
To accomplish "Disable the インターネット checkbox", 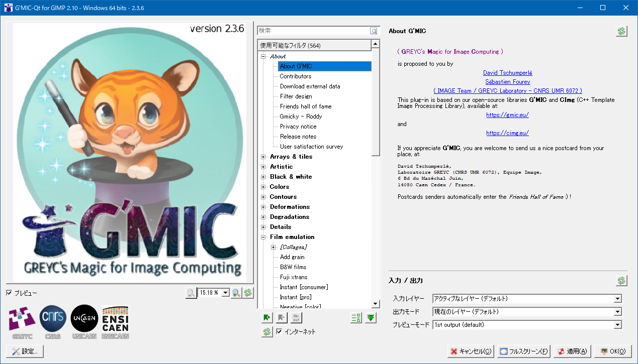I will click(279, 331).
